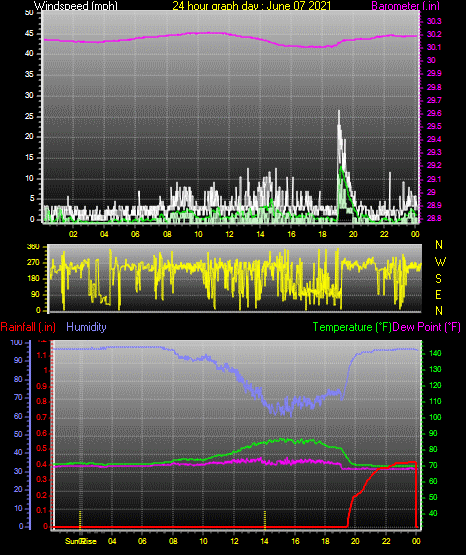Click the "110" temperature axis value

coord(435,401)
